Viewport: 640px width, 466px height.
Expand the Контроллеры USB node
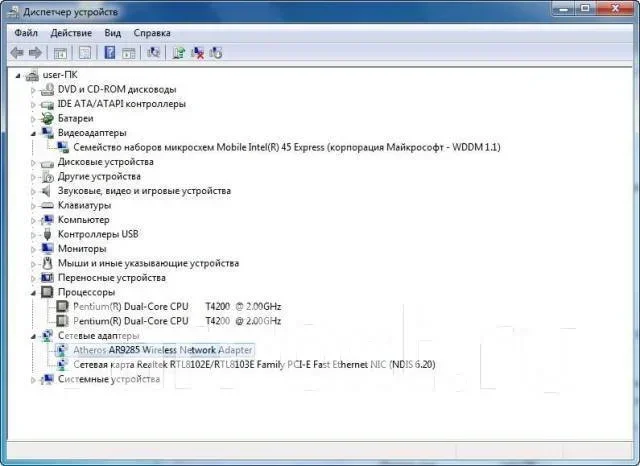coord(33,235)
